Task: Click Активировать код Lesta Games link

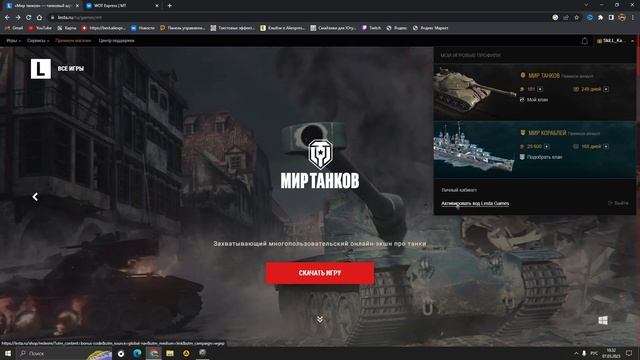Action: (475, 203)
